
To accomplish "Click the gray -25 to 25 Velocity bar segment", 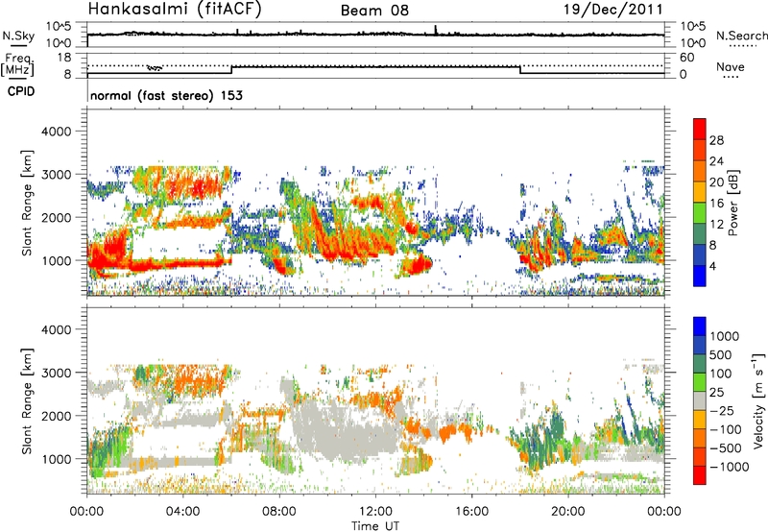I will point(700,400).
